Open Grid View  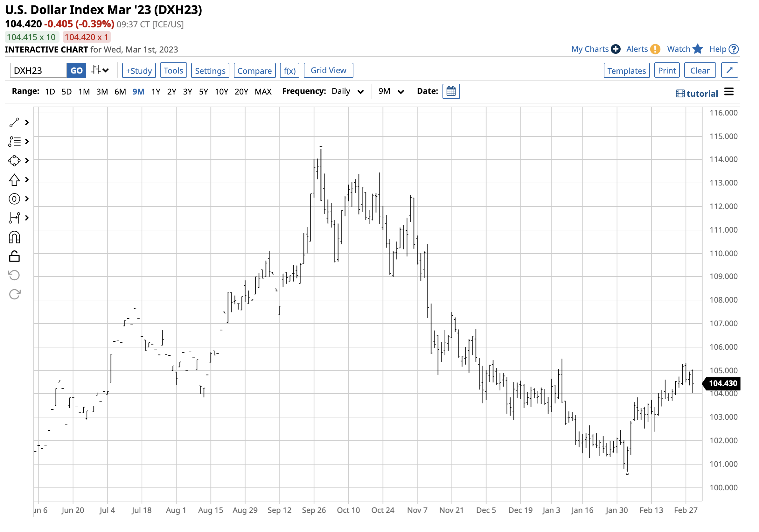328,70
